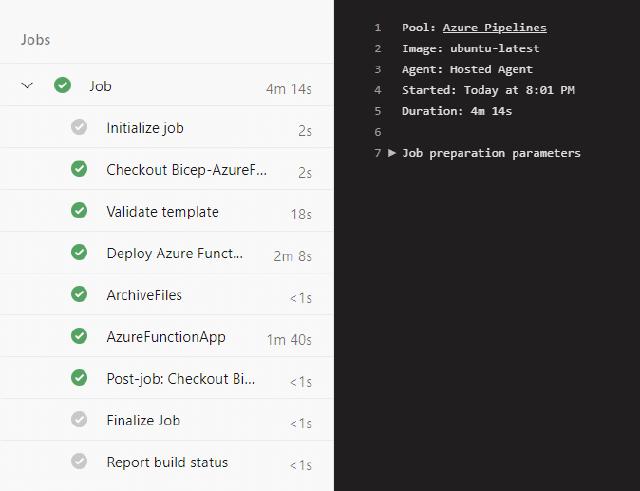The height and width of the screenshot is (491, 640).
Task: Click the green check icon for AzureFunctionApp
Action: coord(79,336)
